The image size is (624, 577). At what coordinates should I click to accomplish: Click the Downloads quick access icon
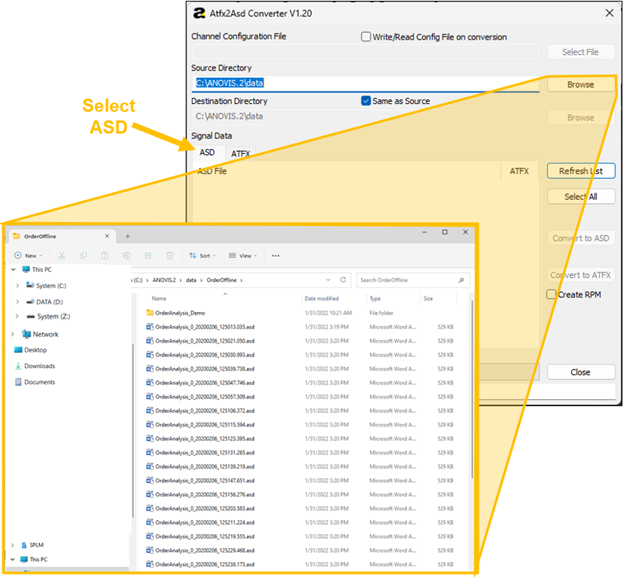(19, 366)
